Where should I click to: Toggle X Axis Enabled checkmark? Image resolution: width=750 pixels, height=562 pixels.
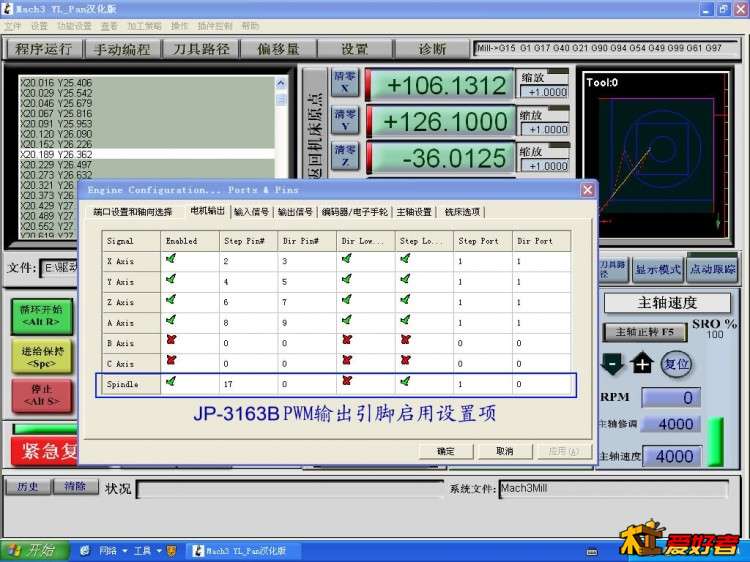click(171, 259)
